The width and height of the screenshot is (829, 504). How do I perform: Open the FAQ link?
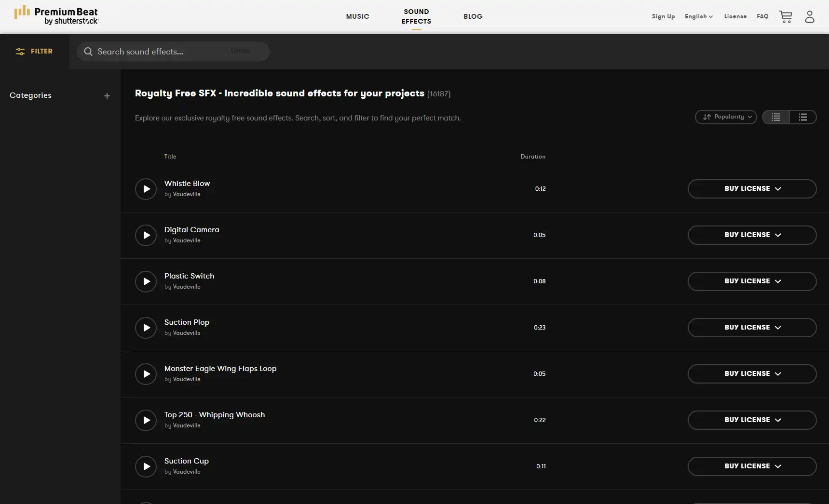(762, 16)
